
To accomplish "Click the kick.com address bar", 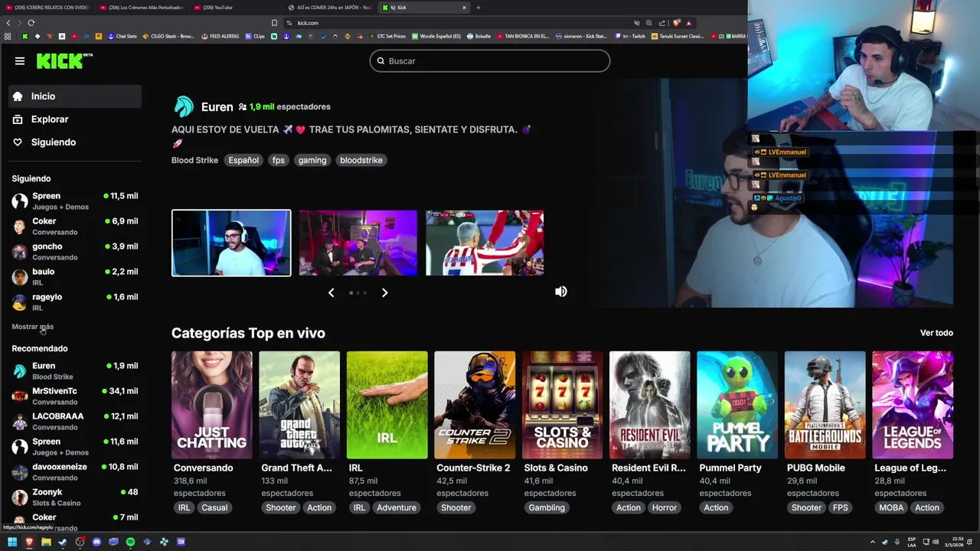I will [459, 23].
